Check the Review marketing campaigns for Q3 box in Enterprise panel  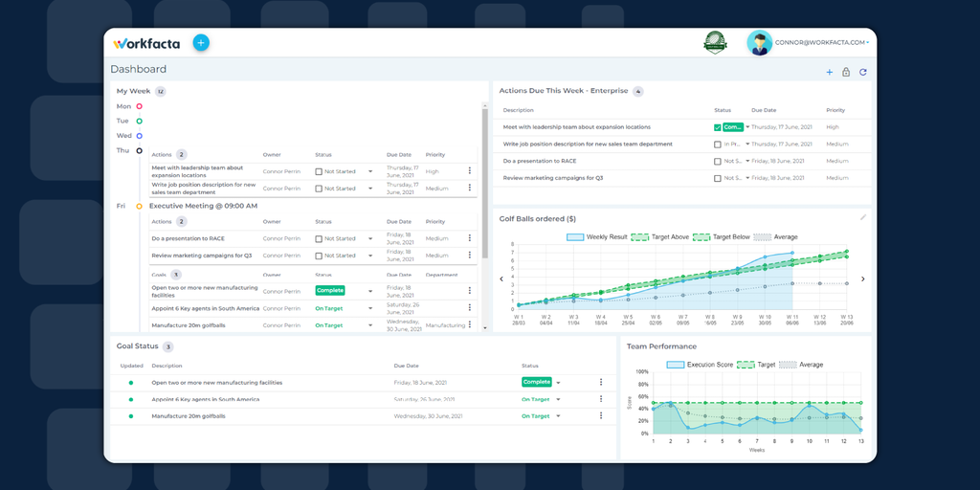pyautogui.click(x=718, y=178)
